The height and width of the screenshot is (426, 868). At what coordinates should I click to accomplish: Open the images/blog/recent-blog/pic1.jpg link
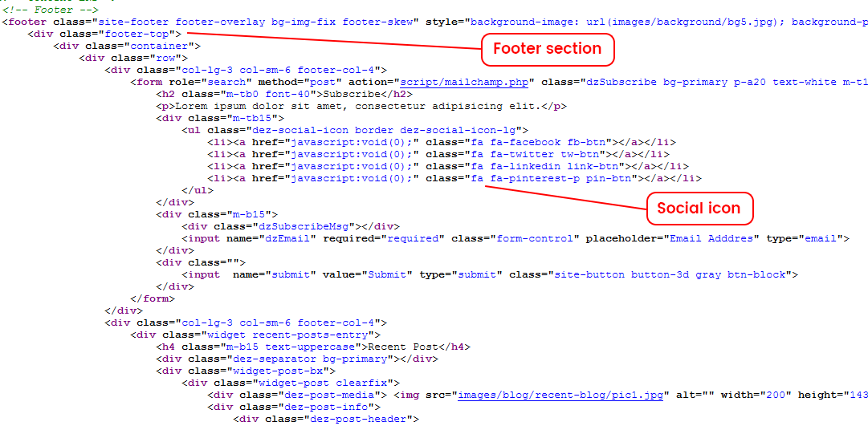[x=561, y=395]
